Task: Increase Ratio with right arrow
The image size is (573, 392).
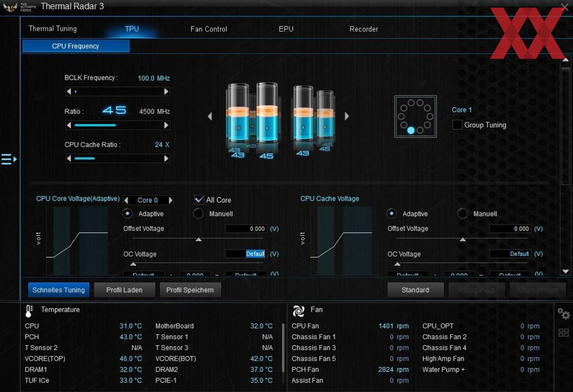Action: (166, 125)
